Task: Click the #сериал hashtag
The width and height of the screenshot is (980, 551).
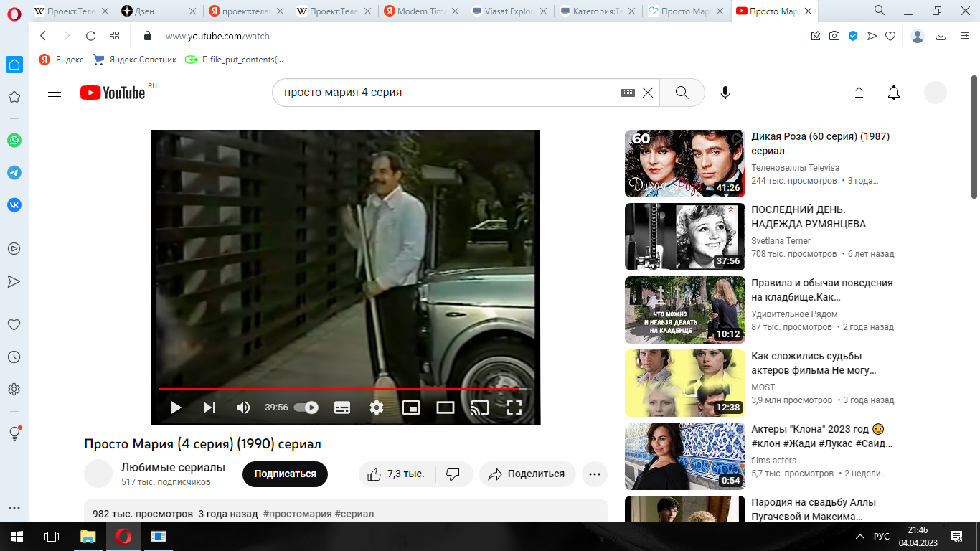Action: 354,514
